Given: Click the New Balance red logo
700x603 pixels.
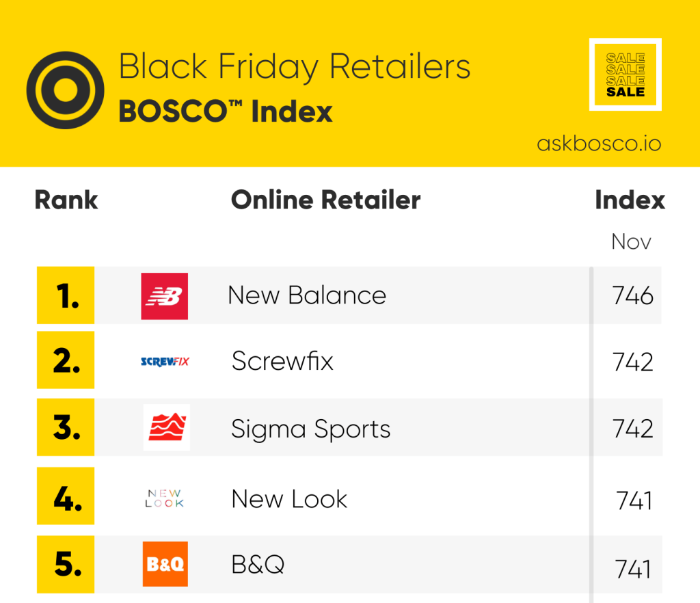Looking at the screenshot, I should point(164,296).
